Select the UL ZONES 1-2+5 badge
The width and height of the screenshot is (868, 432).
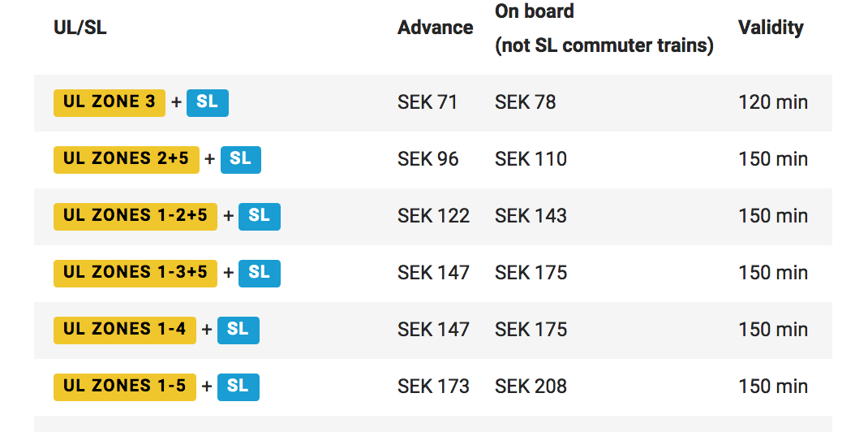pyautogui.click(x=135, y=216)
